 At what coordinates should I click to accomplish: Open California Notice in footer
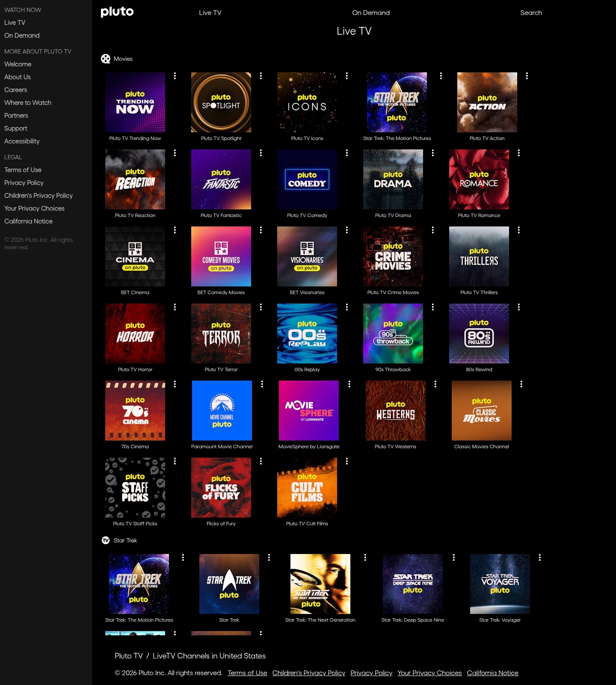(492, 673)
